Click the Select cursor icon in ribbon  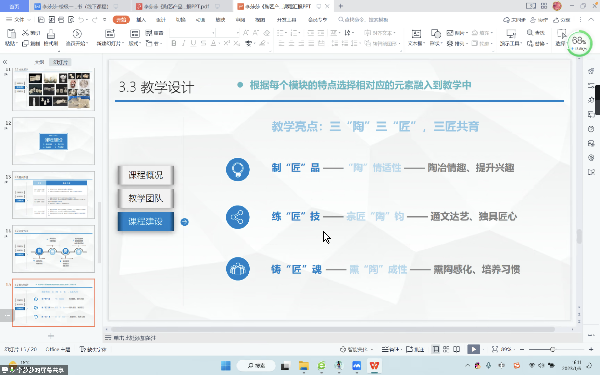coord(561,34)
